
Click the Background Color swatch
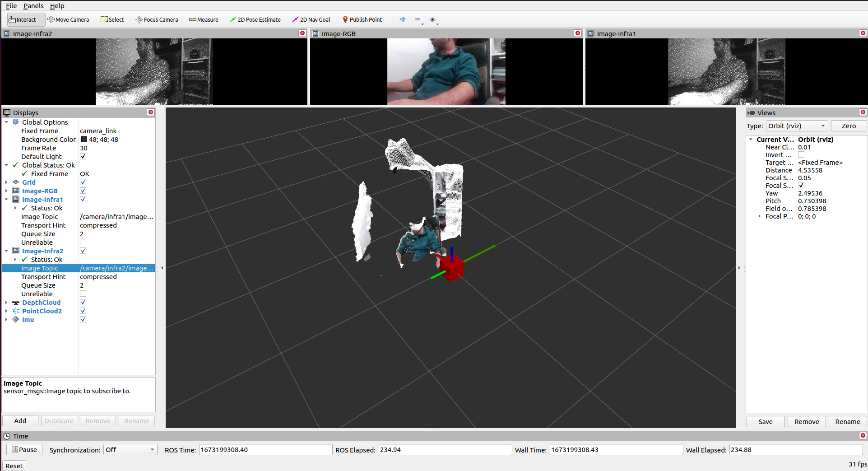pyautogui.click(x=84, y=140)
